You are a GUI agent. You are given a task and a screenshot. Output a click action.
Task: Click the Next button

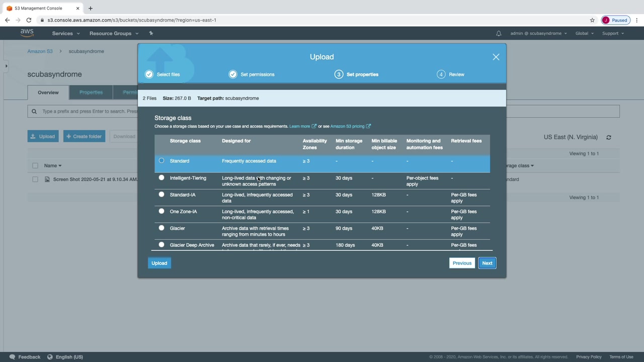click(x=487, y=263)
